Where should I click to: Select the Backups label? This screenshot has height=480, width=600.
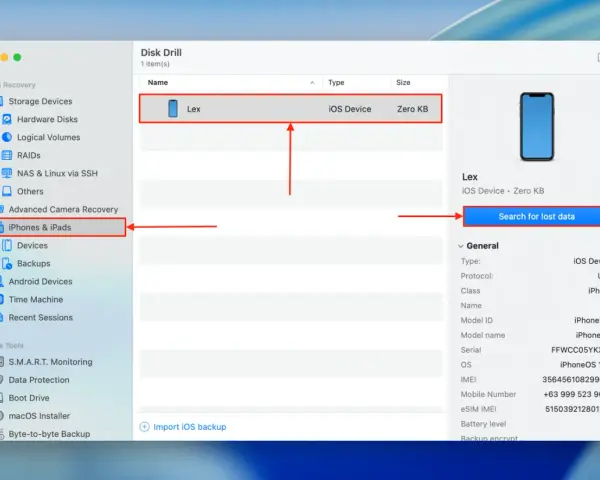34,263
